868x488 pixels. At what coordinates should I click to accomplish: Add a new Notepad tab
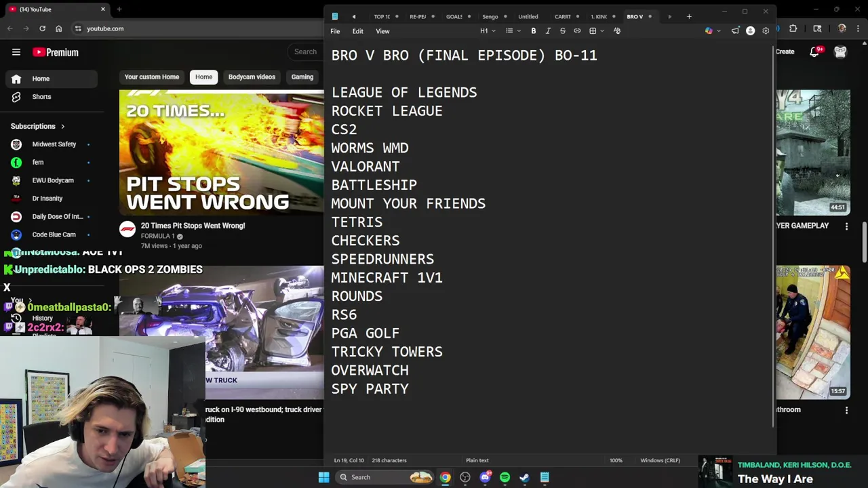pos(689,16)
